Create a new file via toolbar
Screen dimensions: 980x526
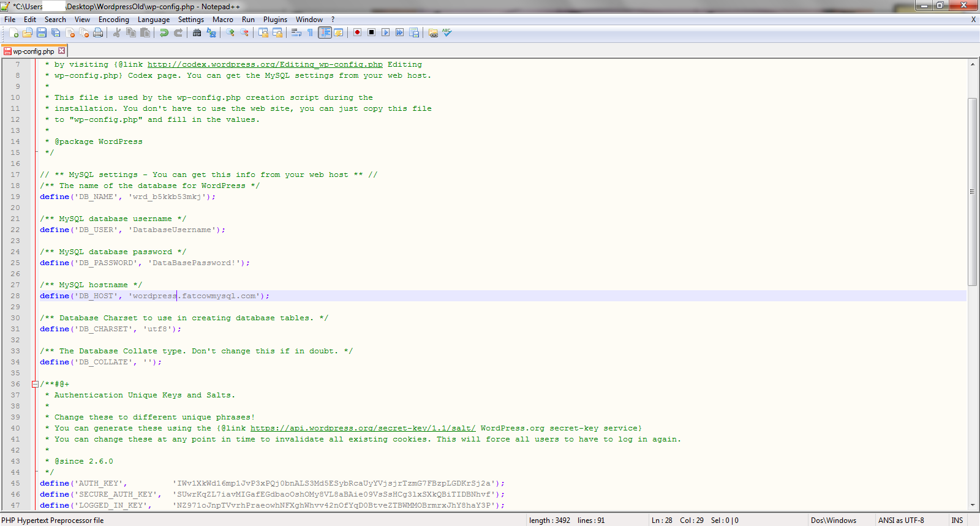(x=13, y=32)
